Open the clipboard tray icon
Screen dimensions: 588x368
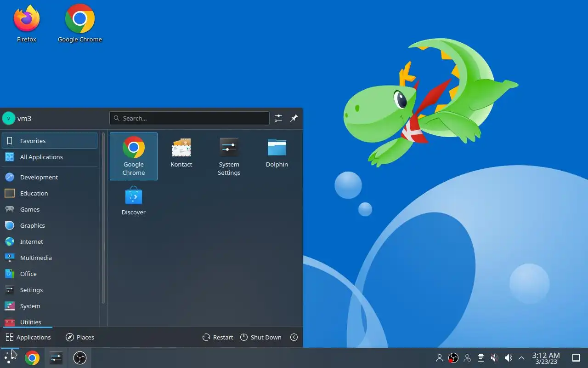[481, 358]
